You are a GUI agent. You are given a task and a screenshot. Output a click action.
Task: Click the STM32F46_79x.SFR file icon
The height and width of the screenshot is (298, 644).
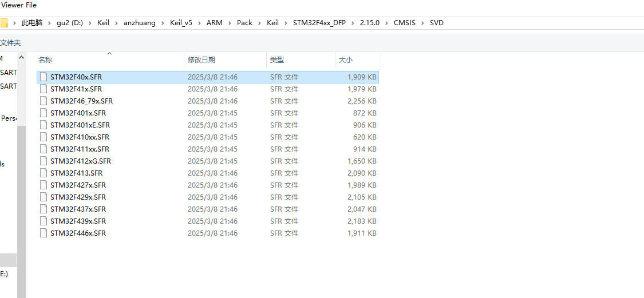point(44,101)
